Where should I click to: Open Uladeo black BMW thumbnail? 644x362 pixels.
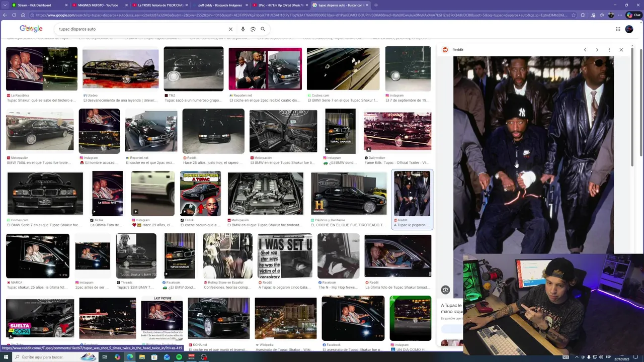pos(120,69)
